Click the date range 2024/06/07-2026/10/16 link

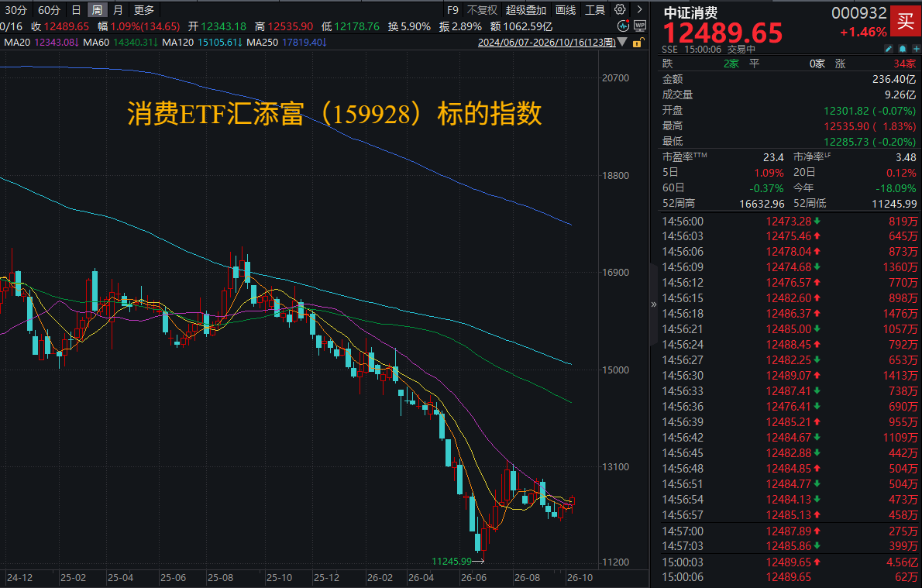click(x=547, y=43)
